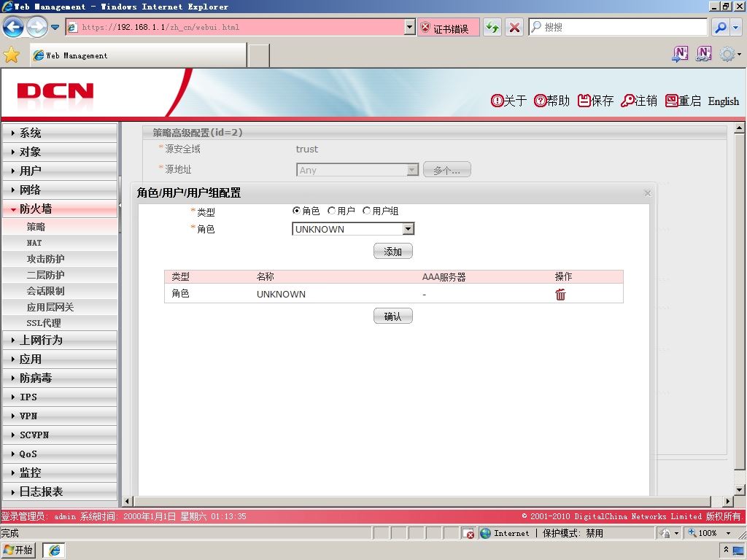Click the 确认 button
This screenshot has width=747, height=560.
tap(393, 316)
